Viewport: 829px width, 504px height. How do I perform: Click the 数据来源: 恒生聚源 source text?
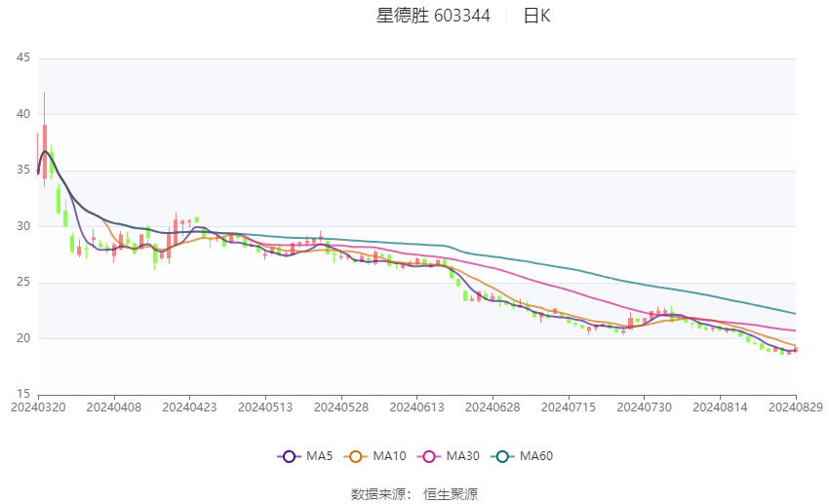pos(414,494)
